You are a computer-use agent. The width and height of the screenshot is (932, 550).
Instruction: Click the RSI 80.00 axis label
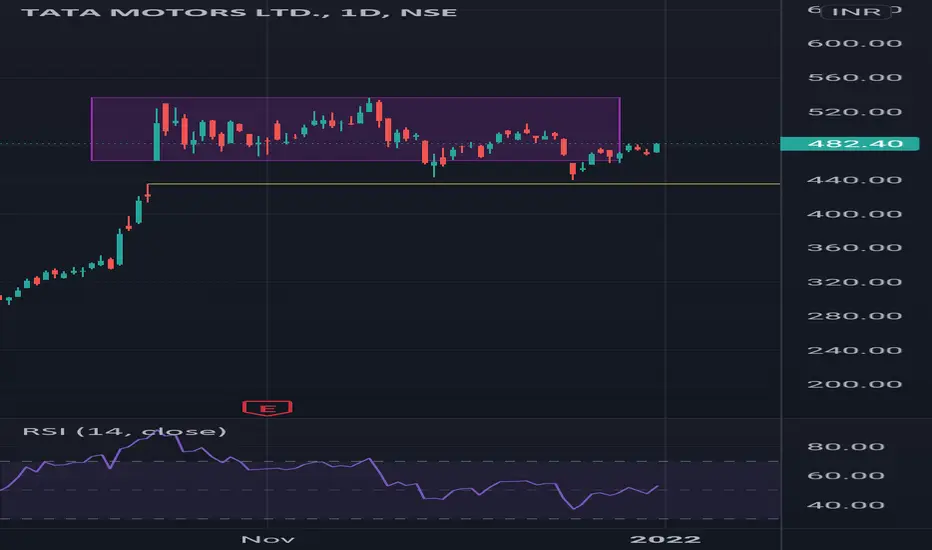[x=846, y=447]
